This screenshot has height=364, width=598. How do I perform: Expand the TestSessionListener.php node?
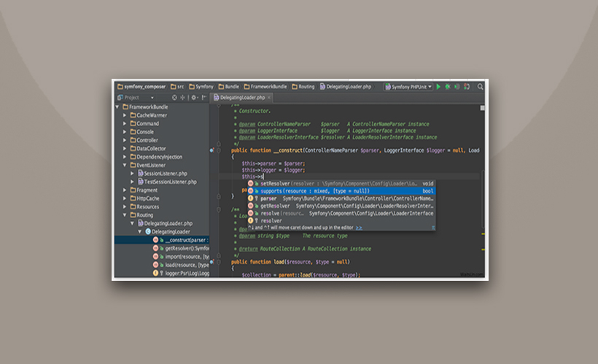point(132,182)
